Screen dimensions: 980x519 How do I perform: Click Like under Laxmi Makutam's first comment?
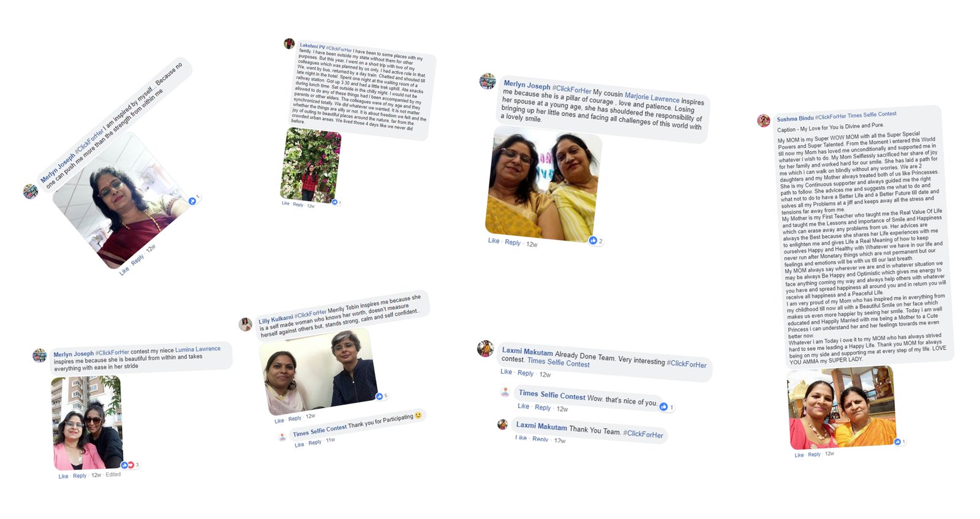pyautogui.click(x=506, y=371)
